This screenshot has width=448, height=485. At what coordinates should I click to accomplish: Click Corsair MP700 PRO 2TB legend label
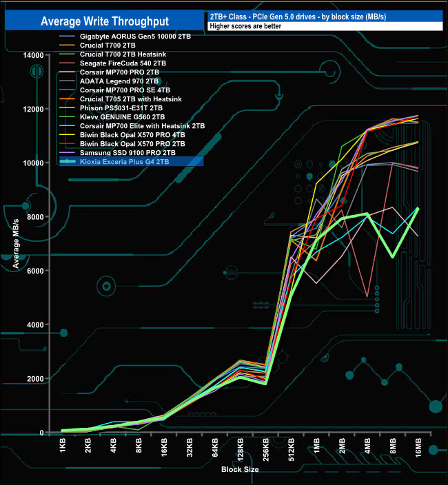point(119,72)
